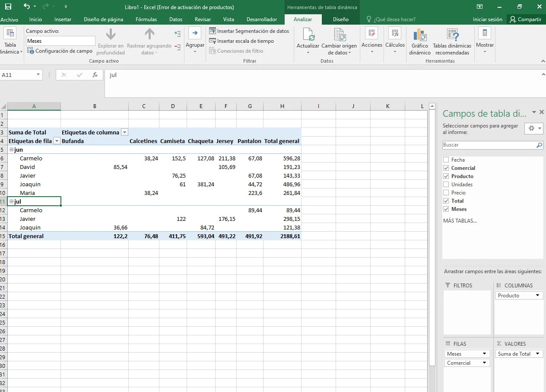Screen dimensions: 546x392
Task: Open the Etiquetas de fila filter dropdown
Action: pyautogui.click(x=57, y=141)
